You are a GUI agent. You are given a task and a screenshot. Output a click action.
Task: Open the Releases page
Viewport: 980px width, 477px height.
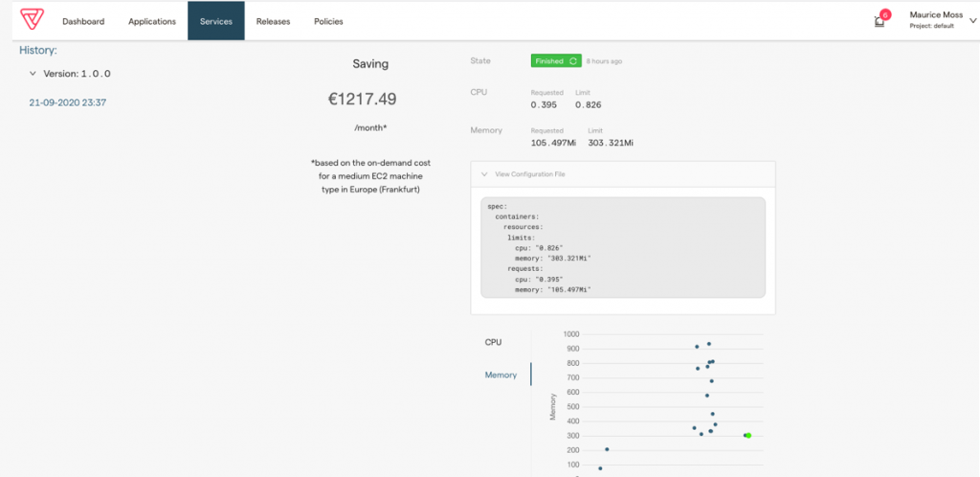point(273,21)
